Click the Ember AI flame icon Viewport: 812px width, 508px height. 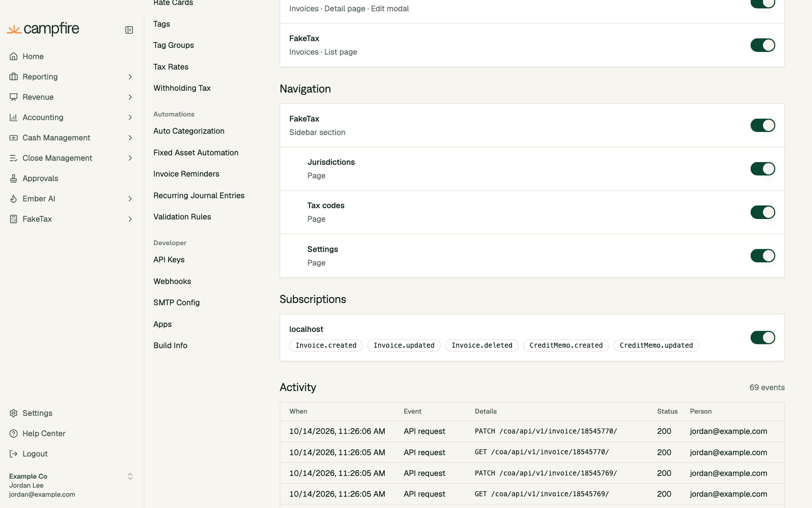point(14,199)
